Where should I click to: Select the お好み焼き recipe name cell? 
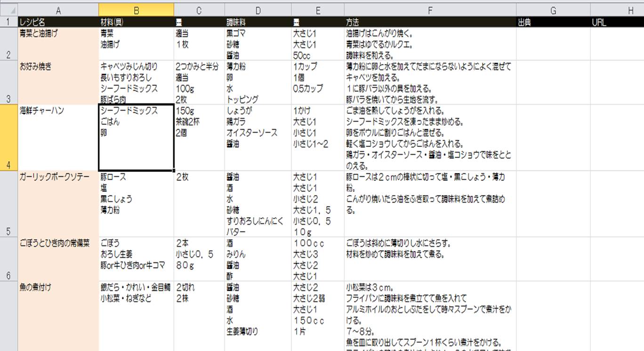[x=58, y=82]
